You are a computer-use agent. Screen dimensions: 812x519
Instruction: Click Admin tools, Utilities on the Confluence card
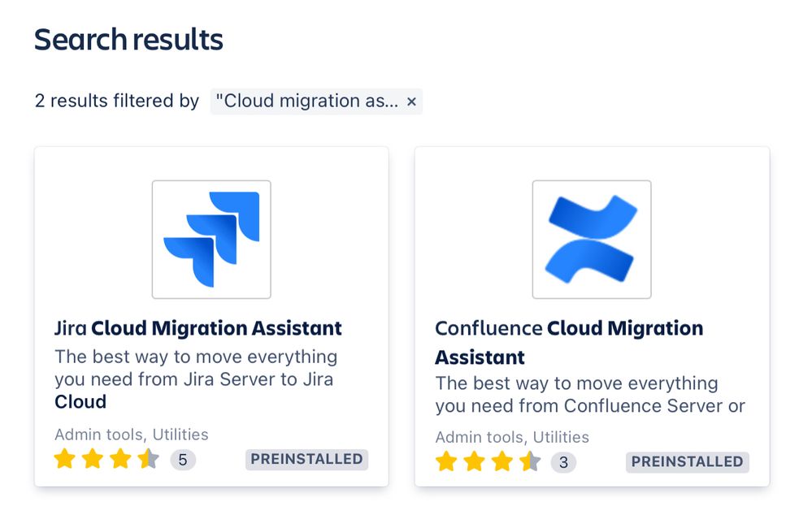point(512,437)
